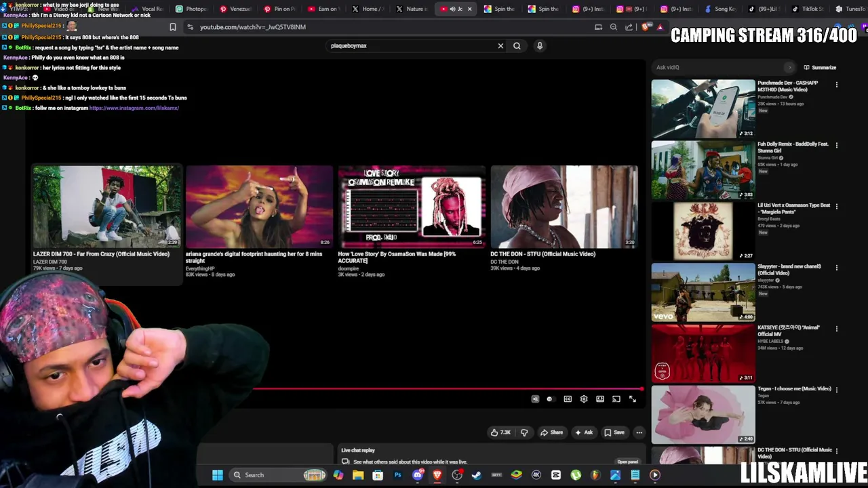Click the share icon in the address bar
Viewport: 868px width, 488px height.
point(629,27)
